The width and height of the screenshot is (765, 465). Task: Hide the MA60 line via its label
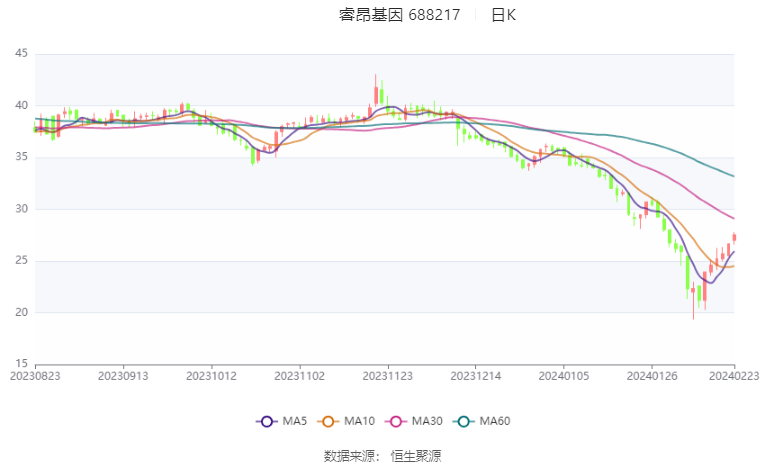[x=495, y=421]
